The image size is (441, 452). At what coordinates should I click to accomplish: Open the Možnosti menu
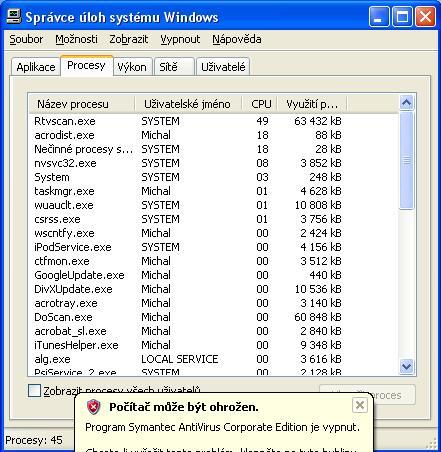pos(76,39)
